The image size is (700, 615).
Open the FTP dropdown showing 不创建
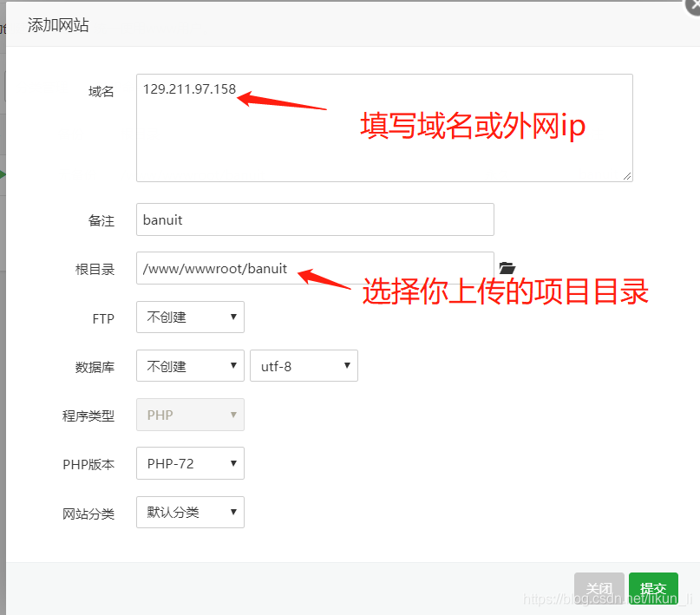pos(190,317)
